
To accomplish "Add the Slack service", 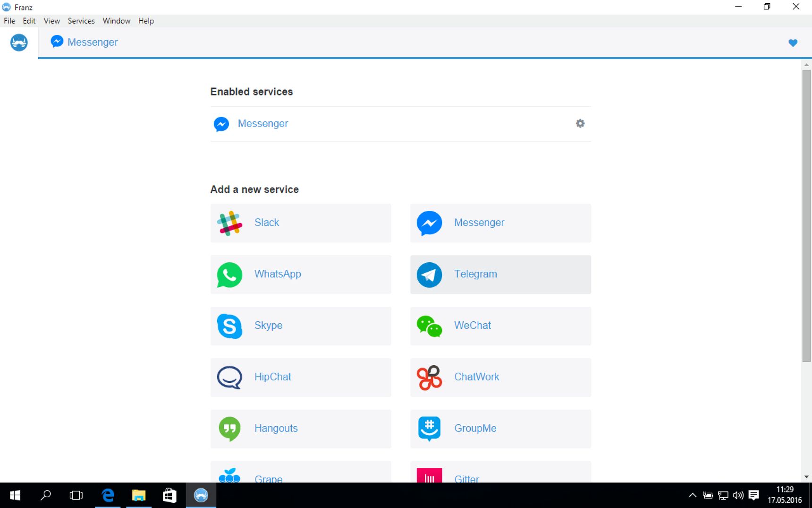I will pos(301,223).
